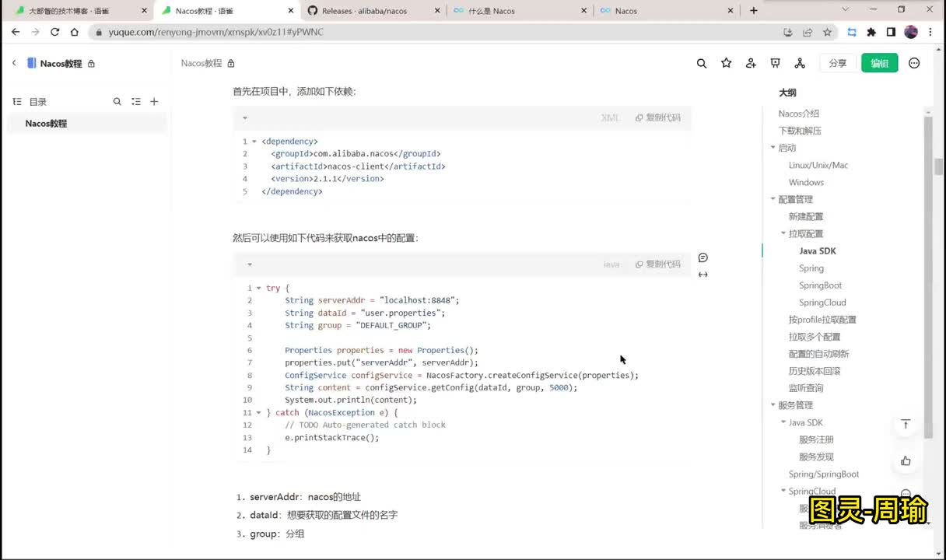The height and width of the screenshot is (560, 946).
Task: Open the more options ellipsis menu
Action: (914, 63)
